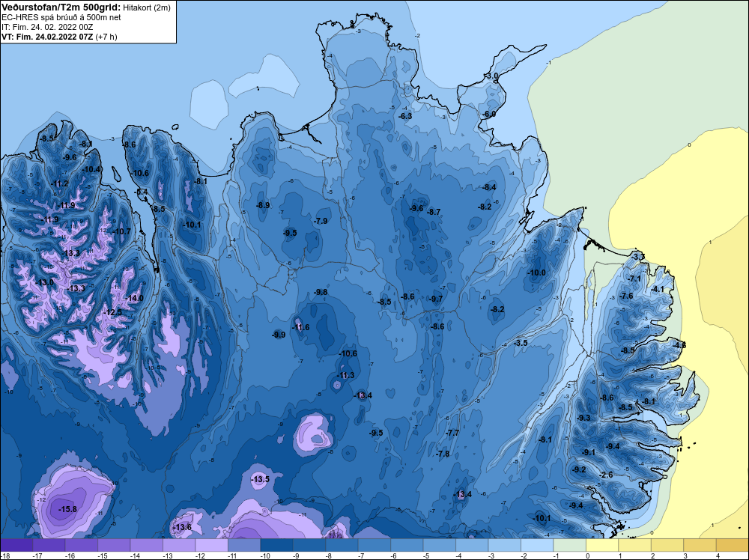This screenshot has width=749, height=560.
Task: Click the -7.8 temperature label
Action: coord(443,454)
